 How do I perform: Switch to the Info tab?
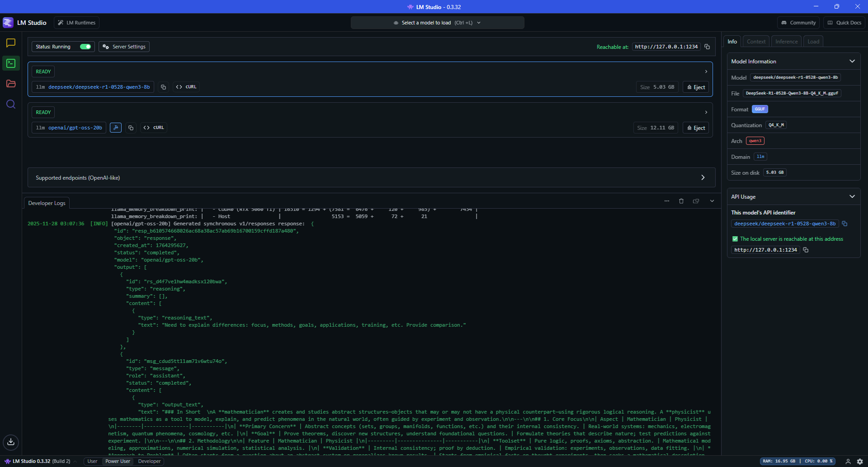[x=732, y=41]
